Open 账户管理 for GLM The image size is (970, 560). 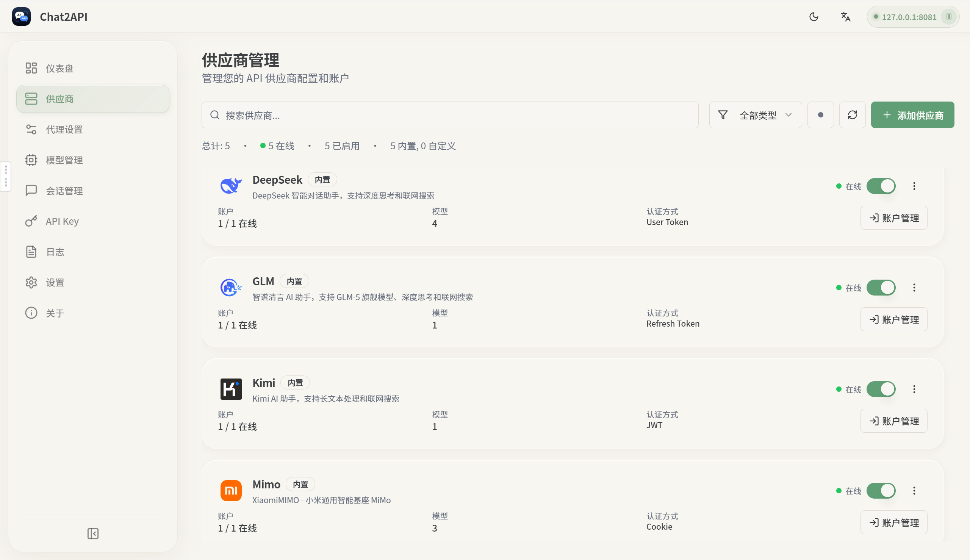point(893,320)
